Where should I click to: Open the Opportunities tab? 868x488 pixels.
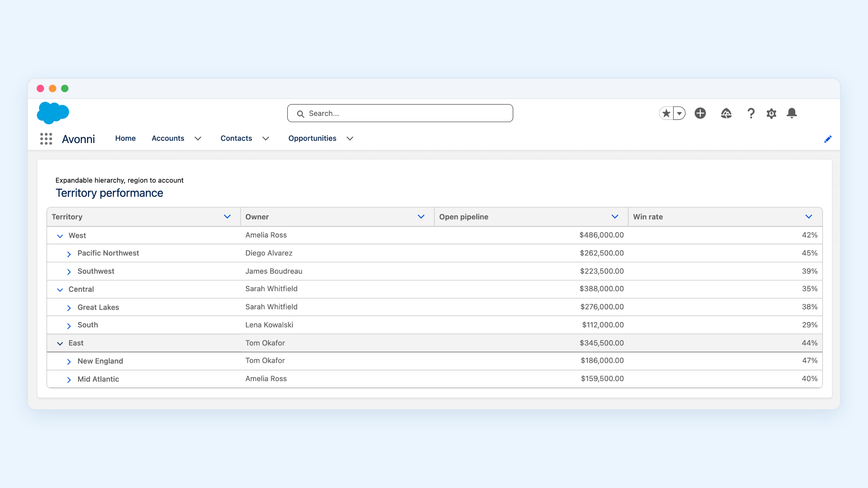[312, 138]
